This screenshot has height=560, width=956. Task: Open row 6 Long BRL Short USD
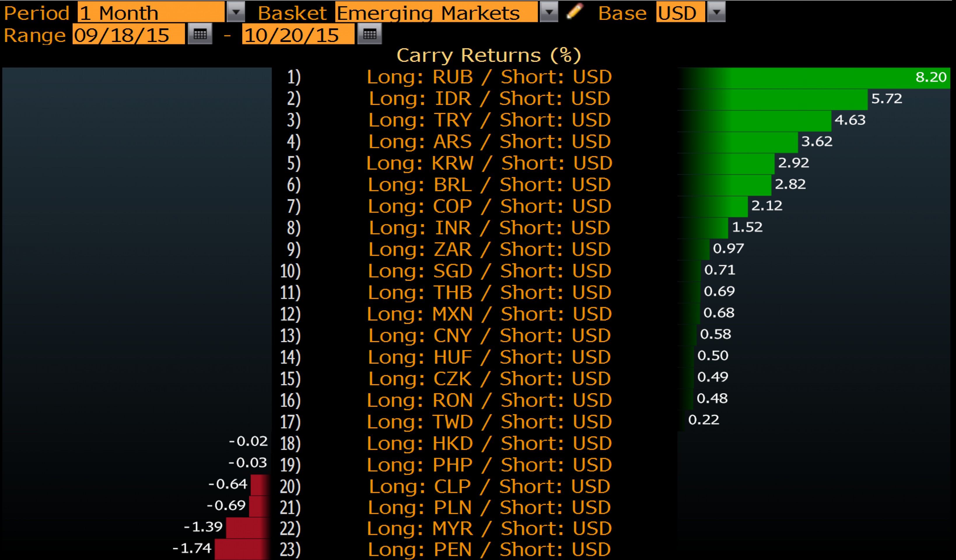[x=489, y=185]
